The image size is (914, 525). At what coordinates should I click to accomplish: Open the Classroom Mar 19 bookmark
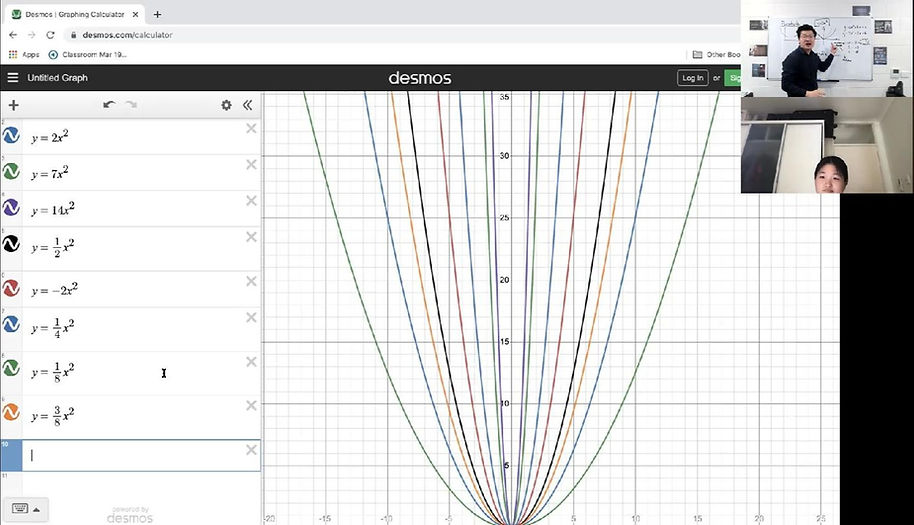click(x=87, y=54)
